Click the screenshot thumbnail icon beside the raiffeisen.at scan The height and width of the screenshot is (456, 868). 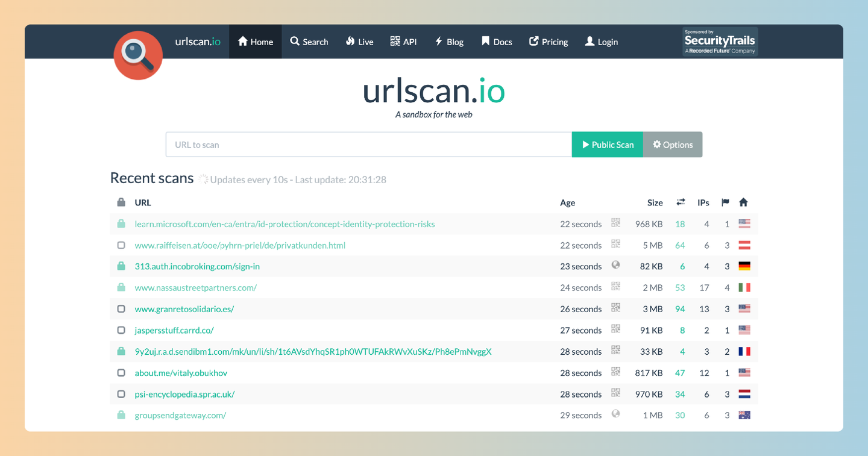coord(615,245)
